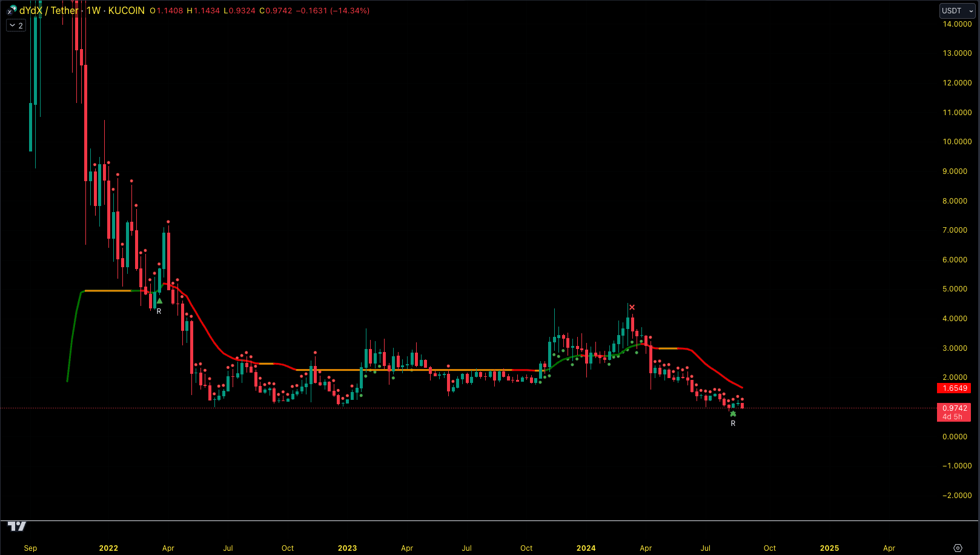Viewport: 980px width, 555px height.
Task: Click 12.0000 on the price axis
Action: (957, 83)
